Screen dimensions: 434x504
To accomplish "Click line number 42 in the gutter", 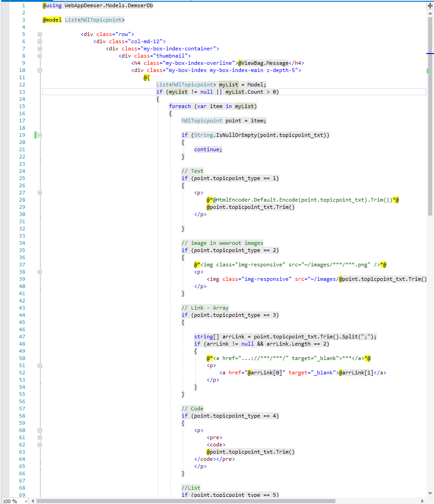I will pyautogui.click(x=22, y=301).
